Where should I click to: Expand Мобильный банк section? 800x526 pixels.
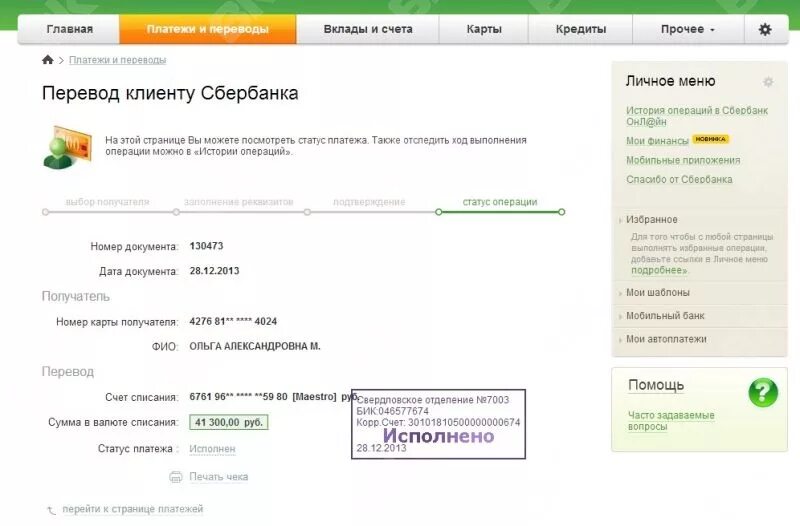(665, 316)
